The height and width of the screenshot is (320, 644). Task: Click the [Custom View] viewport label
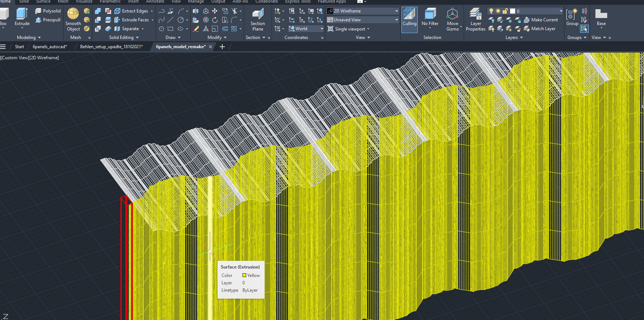tap(15, 58)
